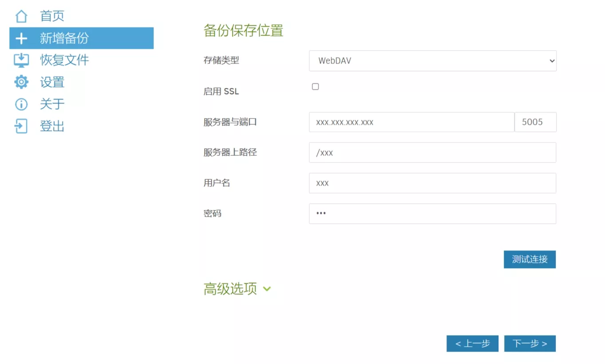Enable the 启用 SSL checkbox

click(315, 87)
